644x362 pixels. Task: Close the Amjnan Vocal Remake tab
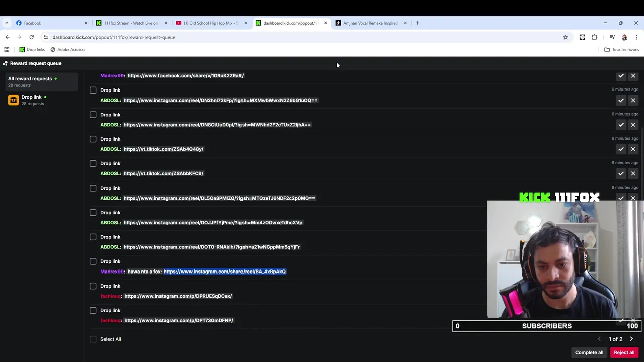pyautogui.click(x=405, y=23)
